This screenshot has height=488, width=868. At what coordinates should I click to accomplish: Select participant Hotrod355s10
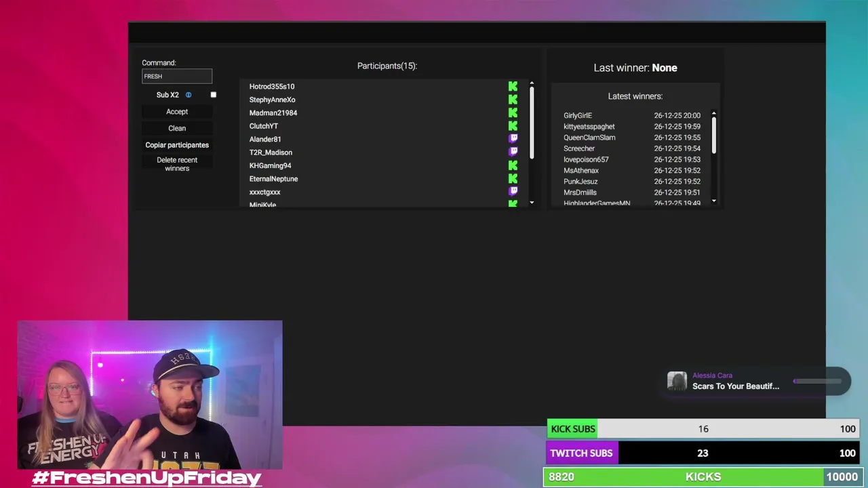tap(272, 87)
